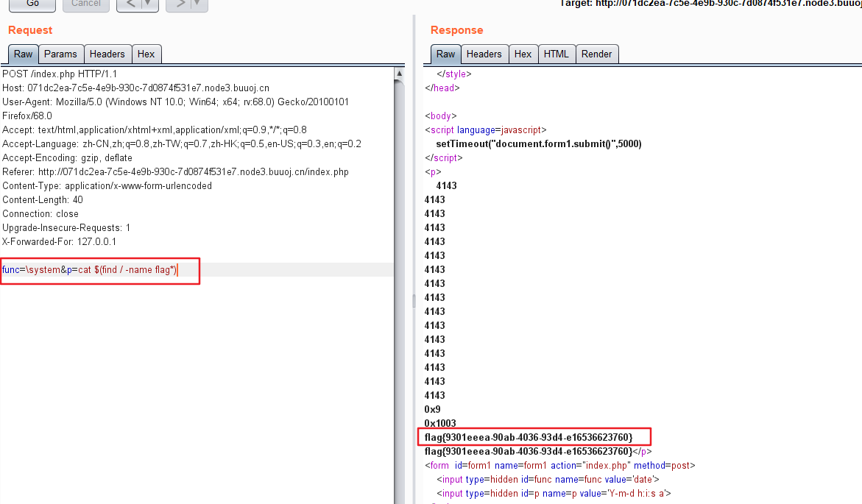Select the Response Raw tab
Viewport: 862px width, 504px height.
click(445, 54)
